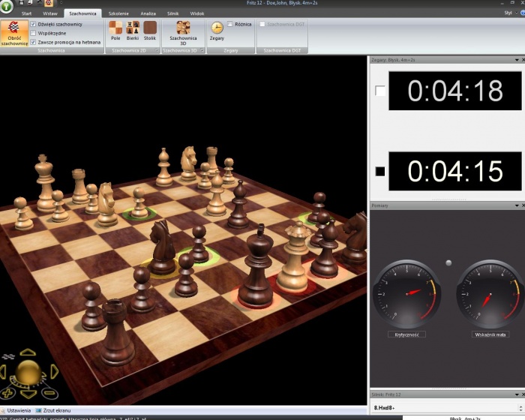Open the Szkolenie ribbon tab
The height and width of the screenshot is (420, 525).
tap(118, 13)
